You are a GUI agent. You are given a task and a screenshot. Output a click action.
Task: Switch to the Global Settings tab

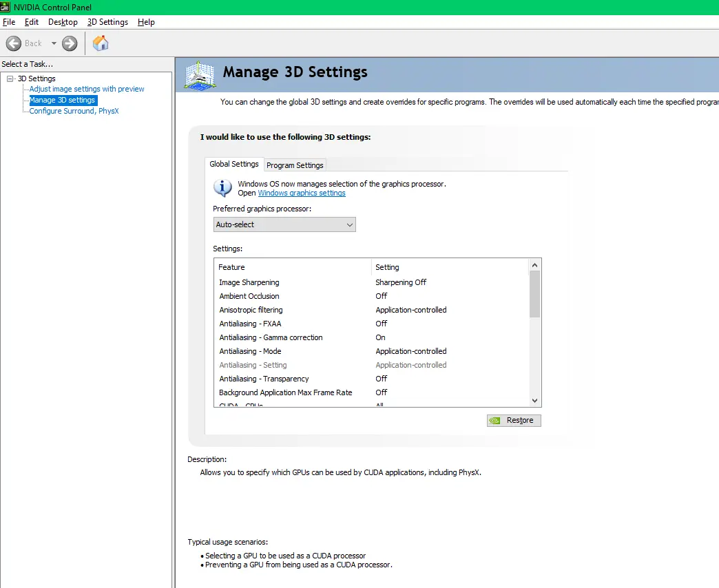(x=234, y=164)
